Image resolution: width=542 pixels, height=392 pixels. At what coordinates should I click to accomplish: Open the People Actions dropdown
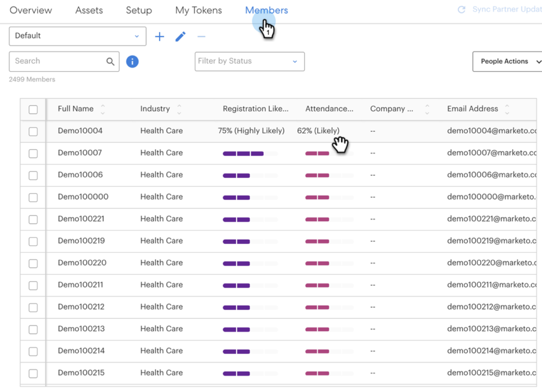tap(508, 61)
